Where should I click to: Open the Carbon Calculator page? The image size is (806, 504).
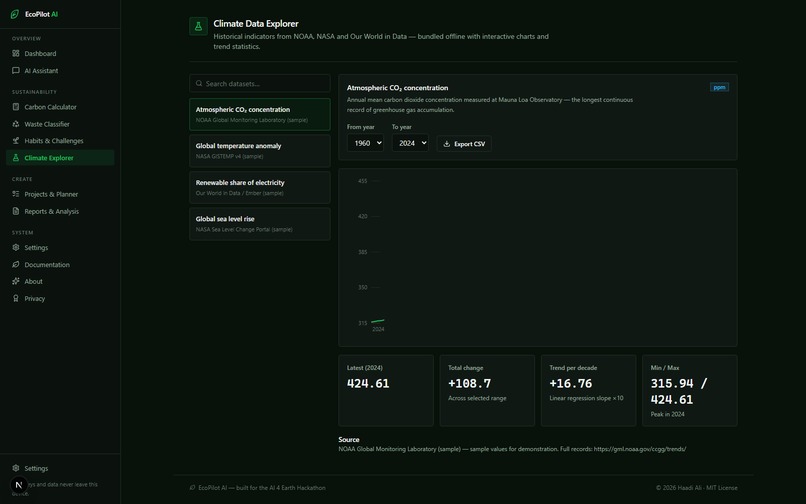(60, 107)
